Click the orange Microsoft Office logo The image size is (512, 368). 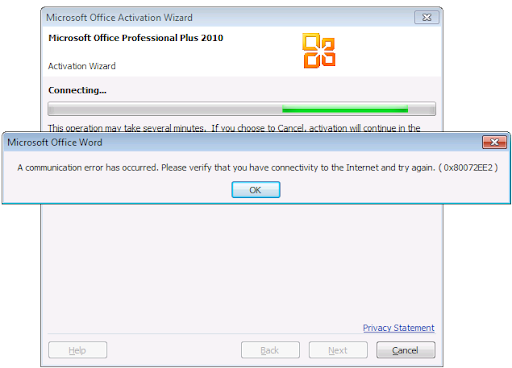click(319, 51)
